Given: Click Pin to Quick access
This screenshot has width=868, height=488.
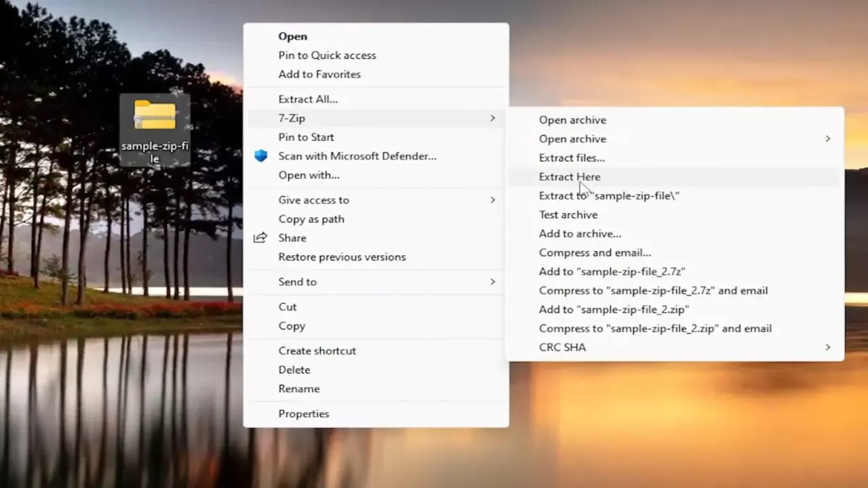Looking at the screenshot, I should pyautogui.click(x=327, y=56).
